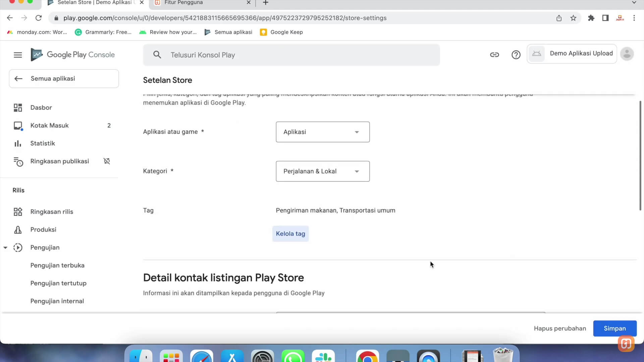Open the Google Play Console navigation menu
Viewport: 644px width, 362px height.
coord(17,55)
